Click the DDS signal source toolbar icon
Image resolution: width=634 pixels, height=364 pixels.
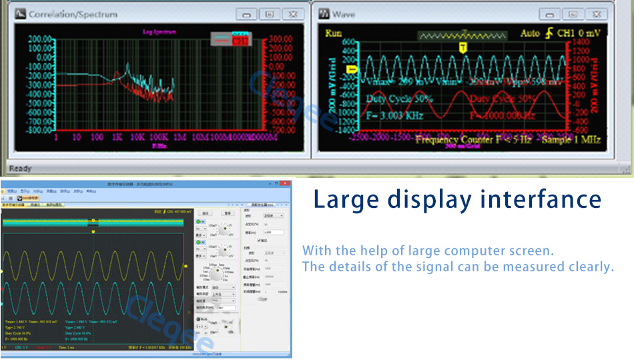click(28, 198)
